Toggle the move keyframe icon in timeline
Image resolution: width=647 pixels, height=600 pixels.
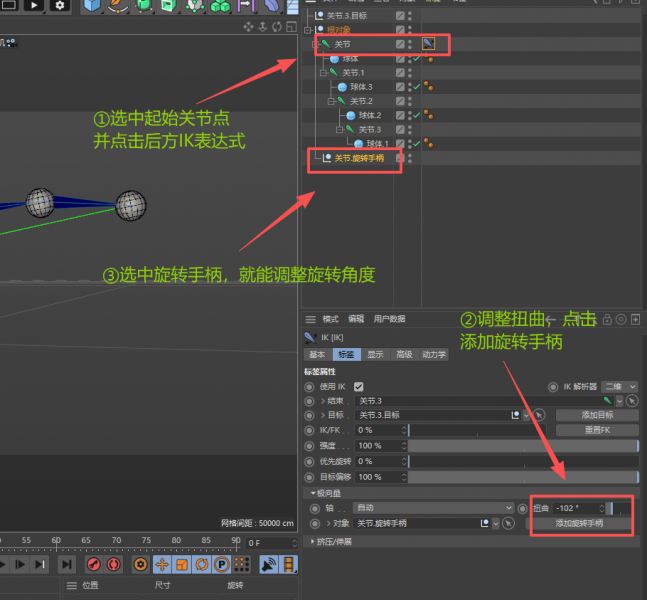pos(162,565)
